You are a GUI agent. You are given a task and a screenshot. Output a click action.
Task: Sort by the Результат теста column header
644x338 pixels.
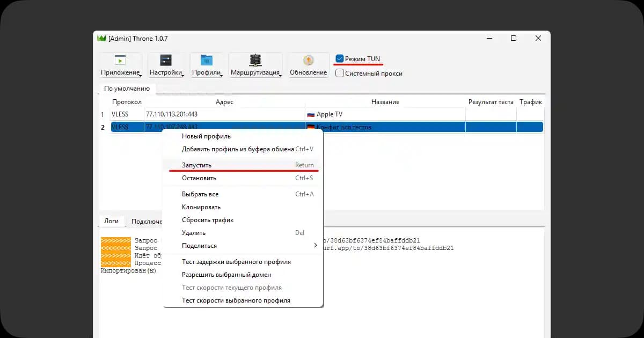click(491, 102)
